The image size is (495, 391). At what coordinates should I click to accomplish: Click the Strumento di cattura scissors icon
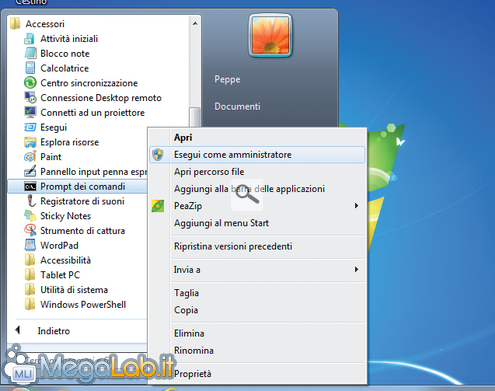tap(30, 230)
